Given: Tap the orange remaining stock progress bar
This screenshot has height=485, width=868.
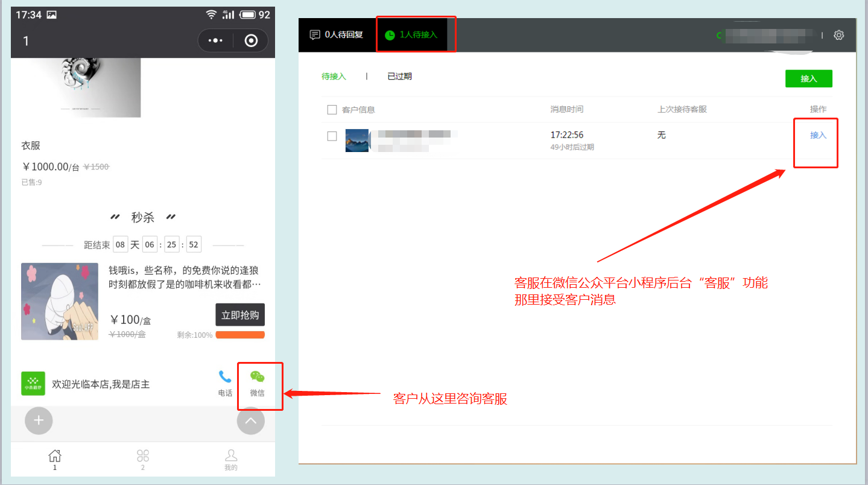Looking at the screenshot, I should 240,335.
